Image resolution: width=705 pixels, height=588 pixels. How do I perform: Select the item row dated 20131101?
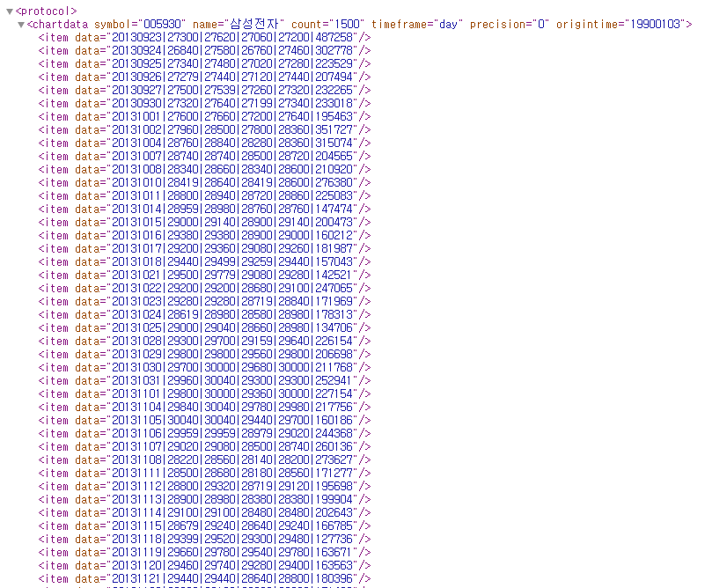tap(204, 394)
